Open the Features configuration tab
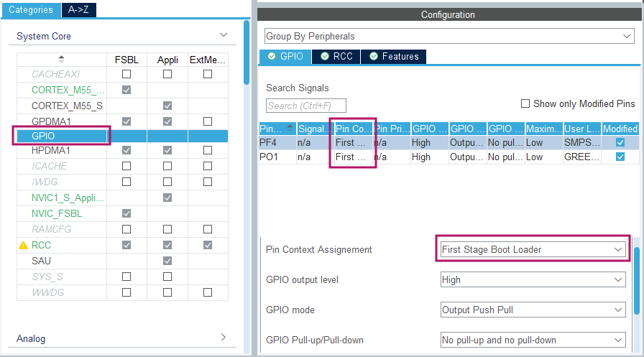The height and width of the screenshot is (357, 644). [x=393, y=56]
